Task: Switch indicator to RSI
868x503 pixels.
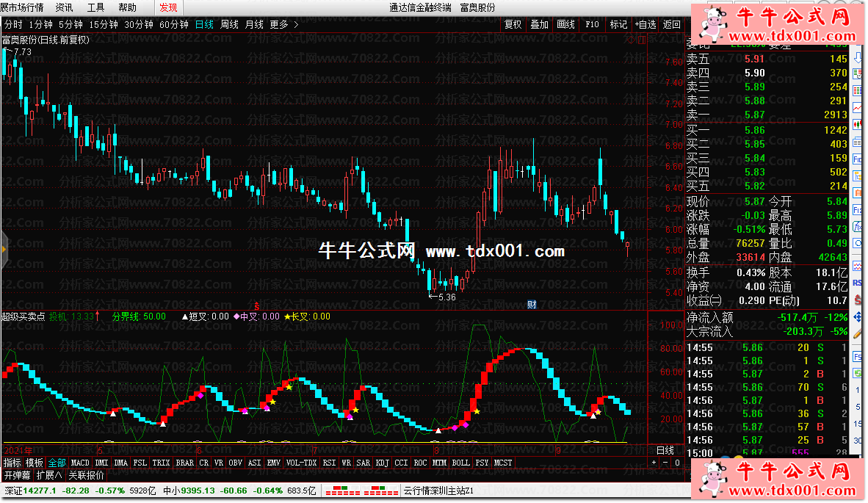Action: click(x=330, y=463)
